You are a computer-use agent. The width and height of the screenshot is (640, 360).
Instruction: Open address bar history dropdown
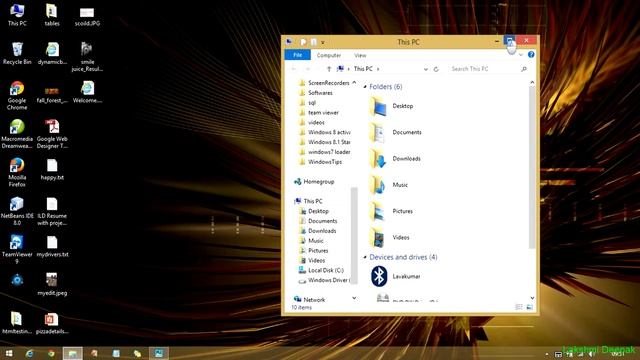pos(426,69)
